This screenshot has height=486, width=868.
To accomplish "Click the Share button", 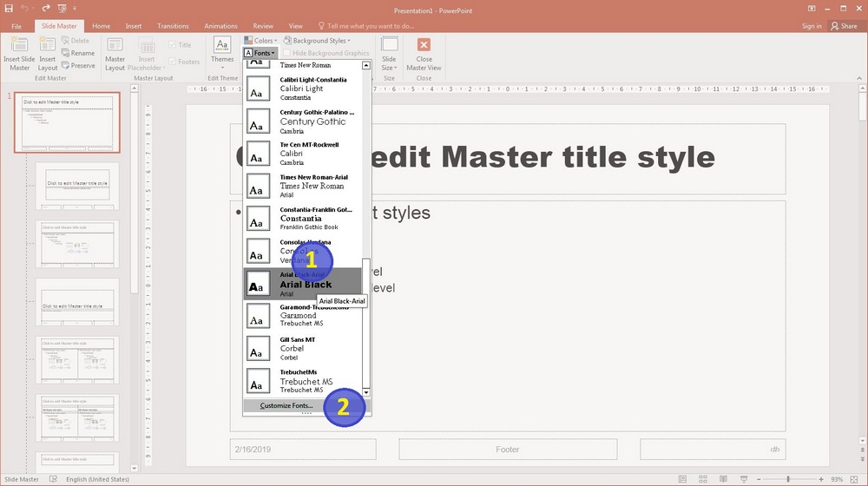I will [844, 26].
